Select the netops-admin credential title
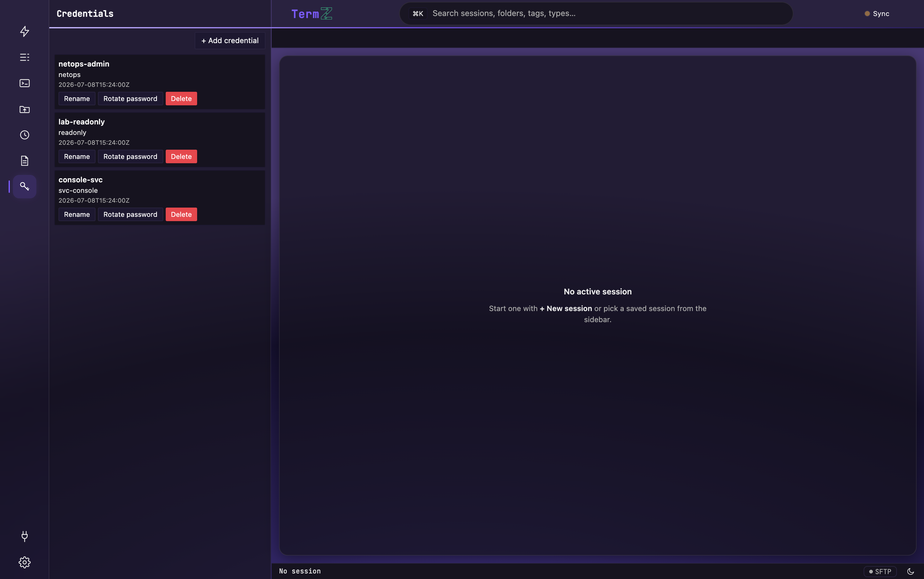 click(x=84, y=64)
